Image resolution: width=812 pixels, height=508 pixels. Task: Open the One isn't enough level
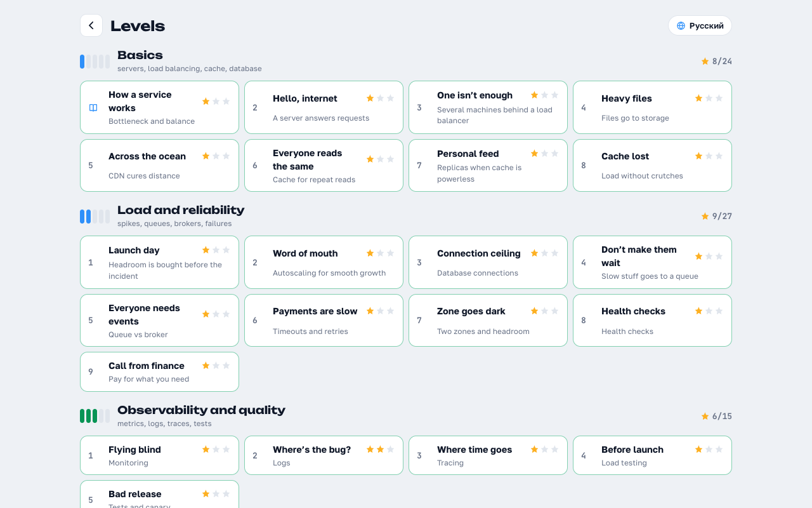[488, 107]
